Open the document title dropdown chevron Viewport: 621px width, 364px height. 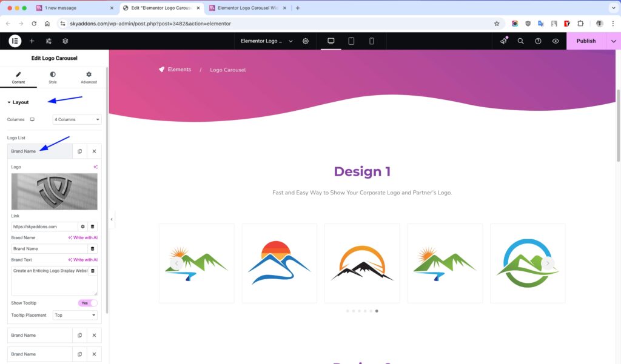pos(290,41)
